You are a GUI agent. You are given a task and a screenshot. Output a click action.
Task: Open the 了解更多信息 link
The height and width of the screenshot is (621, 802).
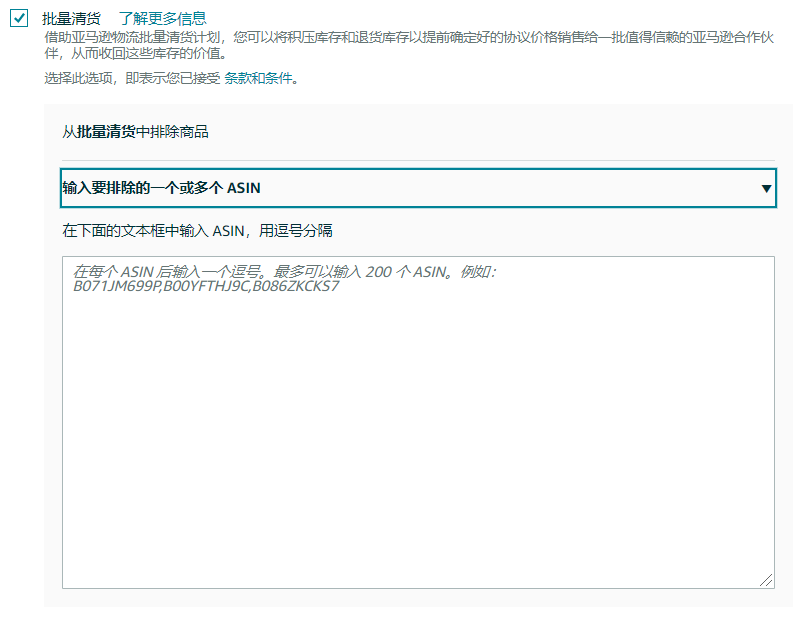click(x=163, y=18)
